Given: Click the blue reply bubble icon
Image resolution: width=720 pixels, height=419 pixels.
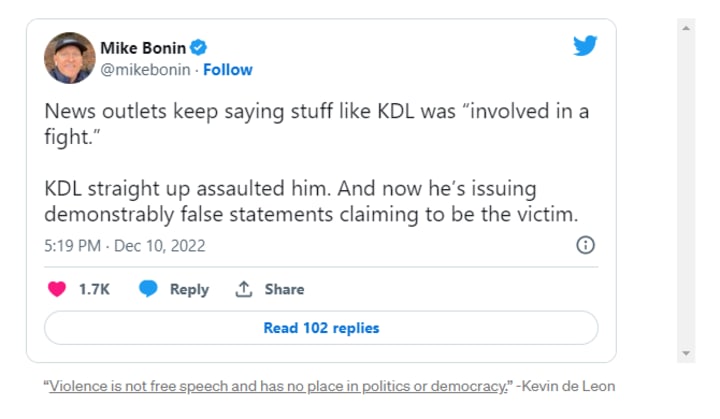Looking at the screenshot, I should (x=148, y=289).
